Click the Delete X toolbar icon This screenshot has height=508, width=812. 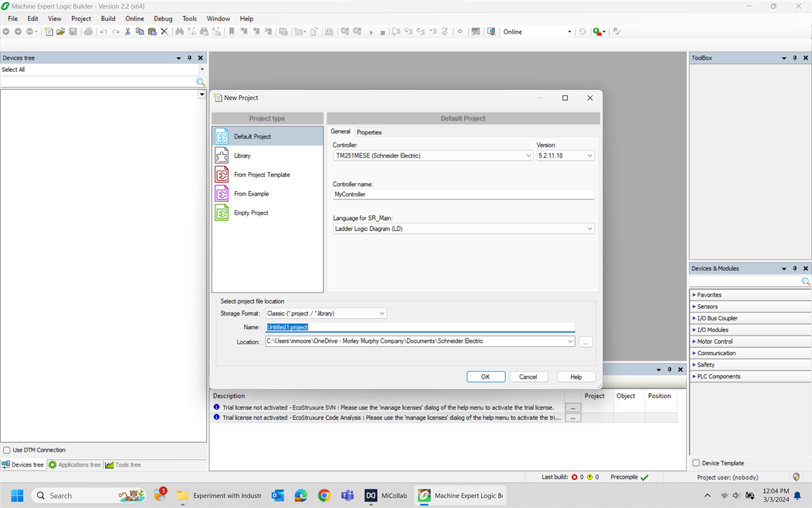pos(164,31)
